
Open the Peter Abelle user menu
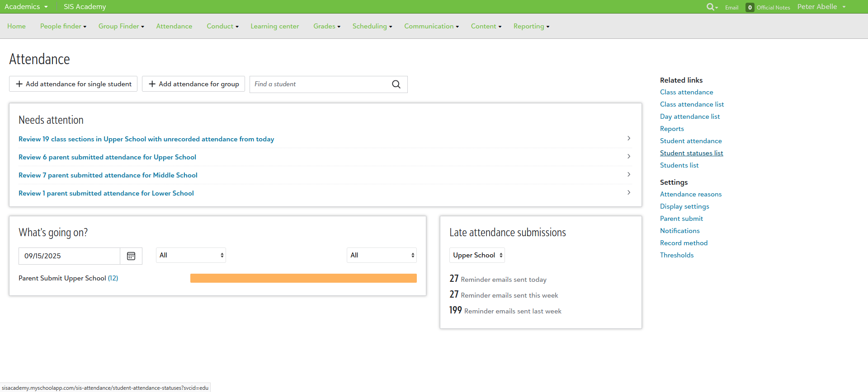click(x=821, y=7)
